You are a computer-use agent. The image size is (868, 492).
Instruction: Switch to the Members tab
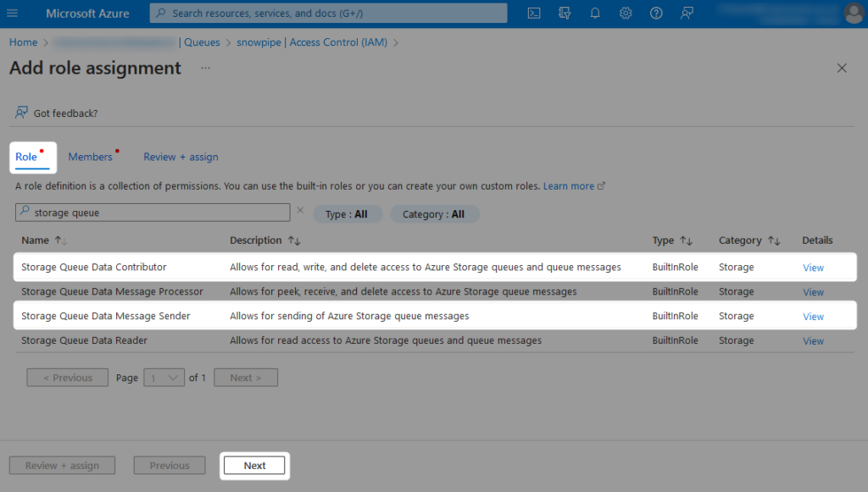[89, 157]
